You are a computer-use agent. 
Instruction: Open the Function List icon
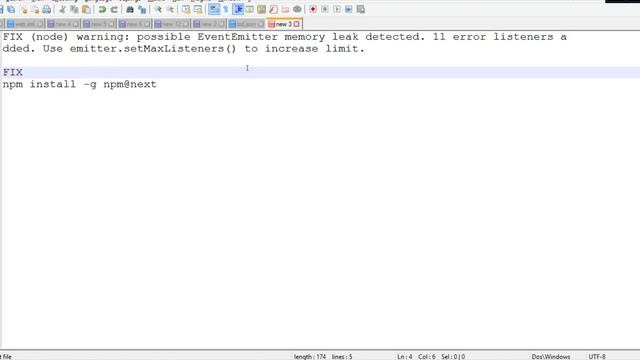tap(273, 9)
